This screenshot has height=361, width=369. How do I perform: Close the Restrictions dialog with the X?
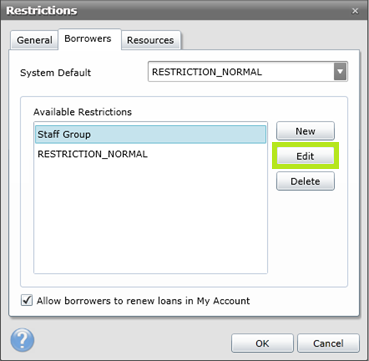click(355, 11)
